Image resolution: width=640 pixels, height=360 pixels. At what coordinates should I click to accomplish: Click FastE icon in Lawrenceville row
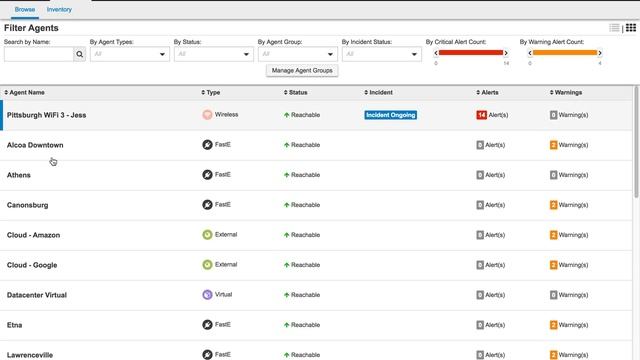(207, 354)
